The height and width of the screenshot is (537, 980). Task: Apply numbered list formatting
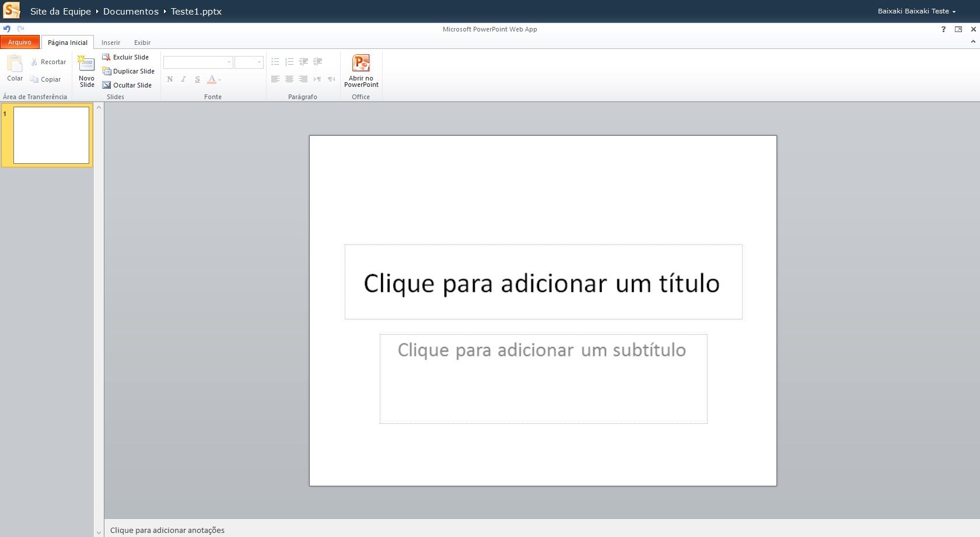pos(289,62)
